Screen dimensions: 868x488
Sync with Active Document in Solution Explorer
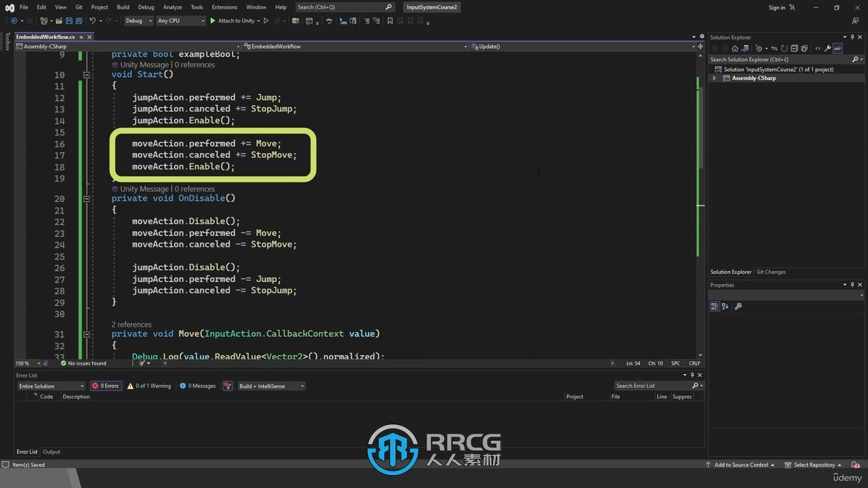774,49
